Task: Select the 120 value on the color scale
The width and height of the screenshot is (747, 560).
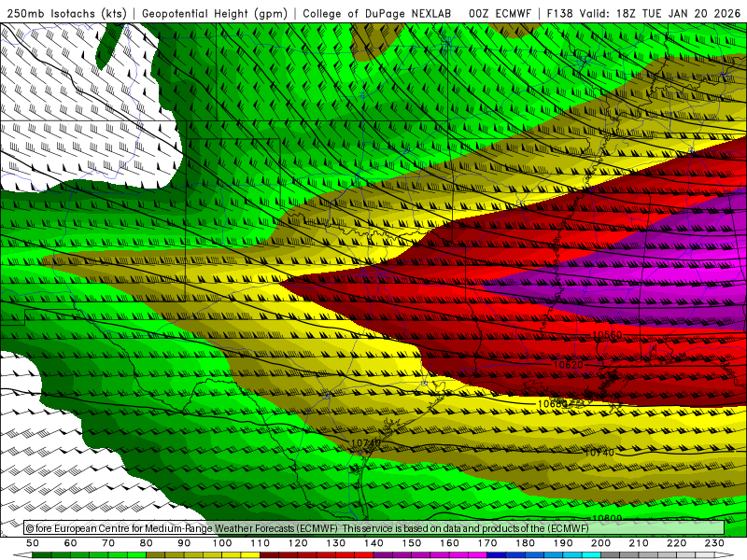Action: pyautogui.click(x=298, y=543)
